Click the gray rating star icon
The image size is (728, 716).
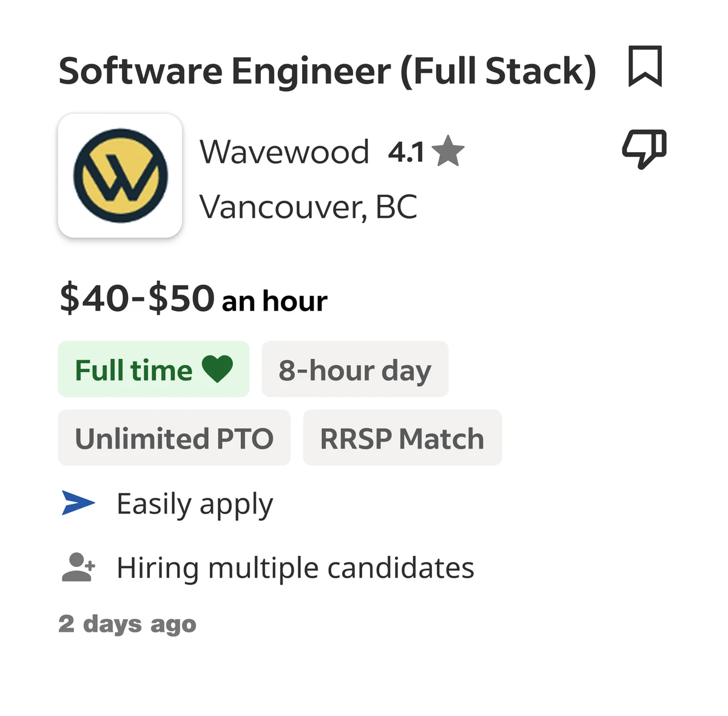[448, 152]
